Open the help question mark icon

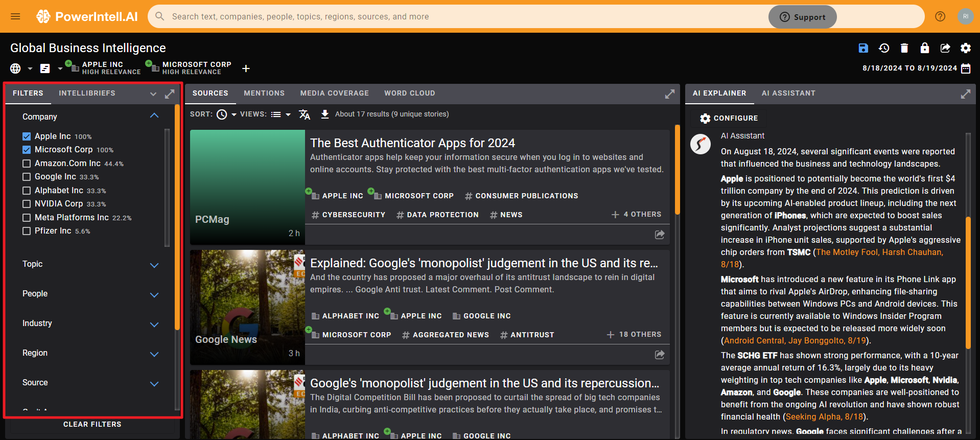940,16
